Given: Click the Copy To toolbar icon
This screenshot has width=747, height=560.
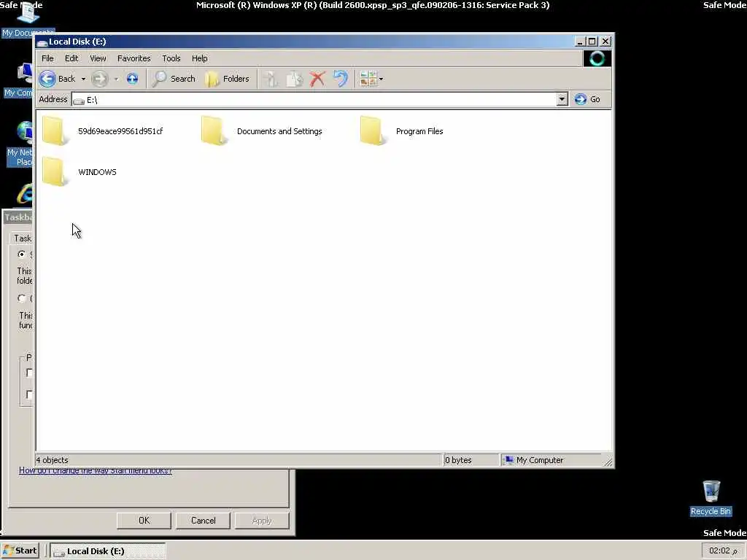Looking at the screenshot, I should coord(294,79).
